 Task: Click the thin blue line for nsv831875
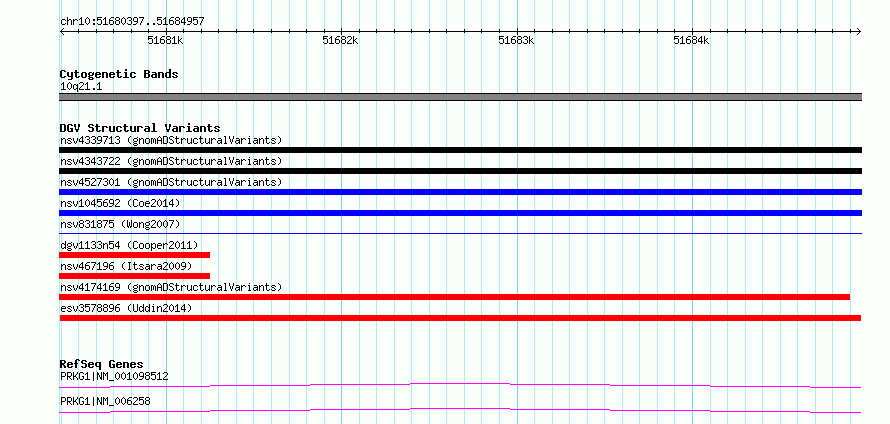tap(460, 233)
